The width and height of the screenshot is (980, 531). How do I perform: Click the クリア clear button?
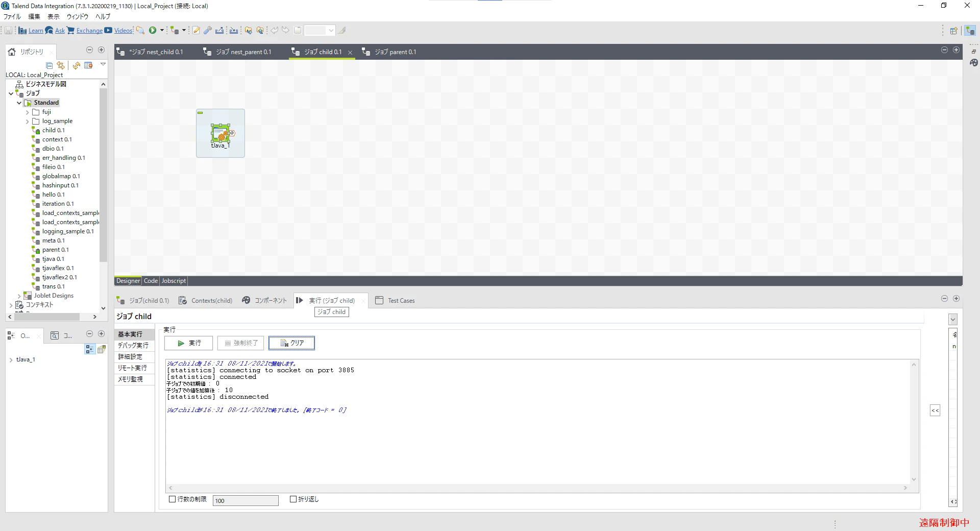tap(291, 343)
